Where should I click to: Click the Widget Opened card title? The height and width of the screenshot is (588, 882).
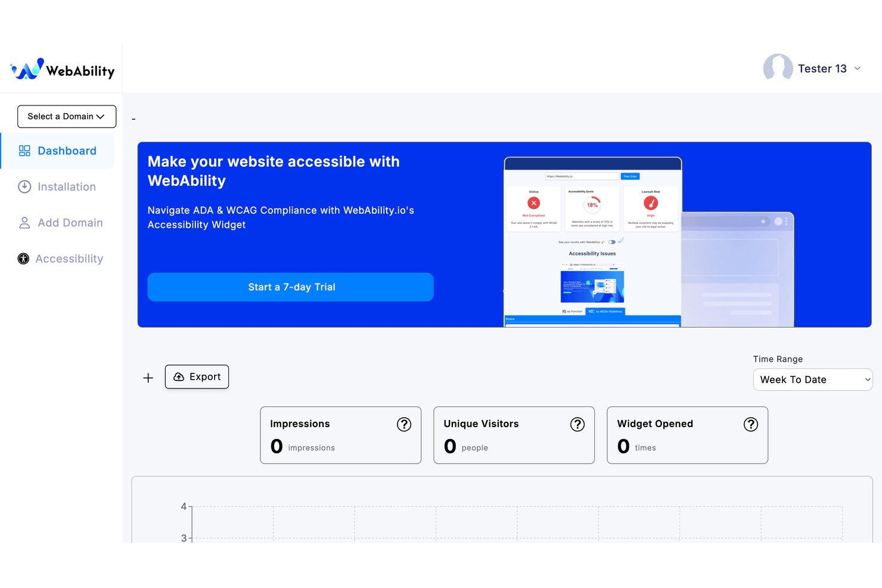pos(655,424)
